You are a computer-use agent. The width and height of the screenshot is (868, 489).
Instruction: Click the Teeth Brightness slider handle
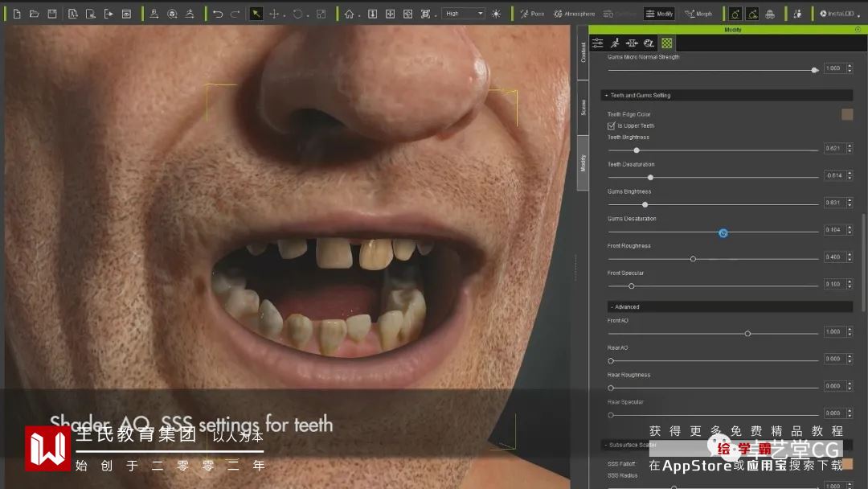[x=637, y=150]
